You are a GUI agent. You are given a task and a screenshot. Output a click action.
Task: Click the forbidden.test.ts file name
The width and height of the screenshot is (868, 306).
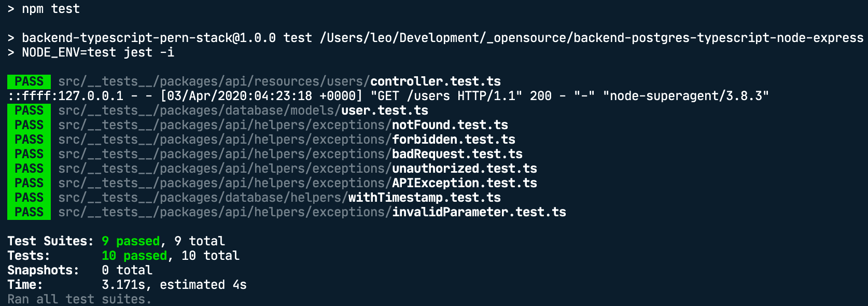[x=453, y=140]
